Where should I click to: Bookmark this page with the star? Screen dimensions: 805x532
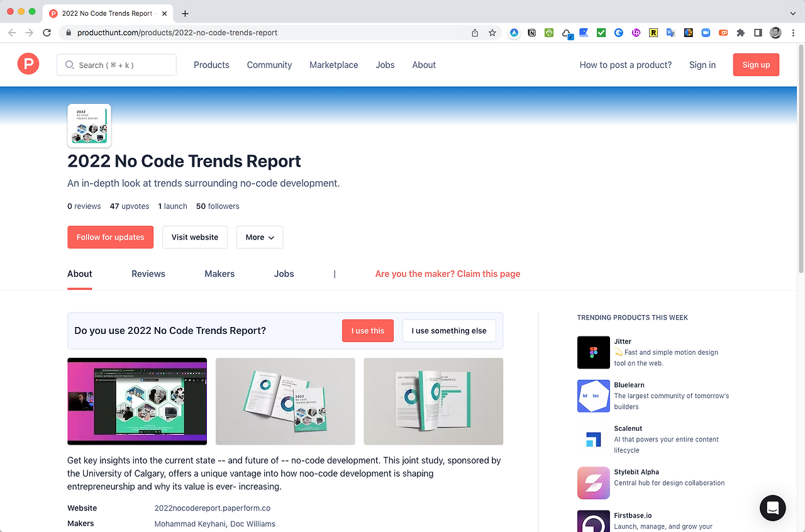(492, 33)
